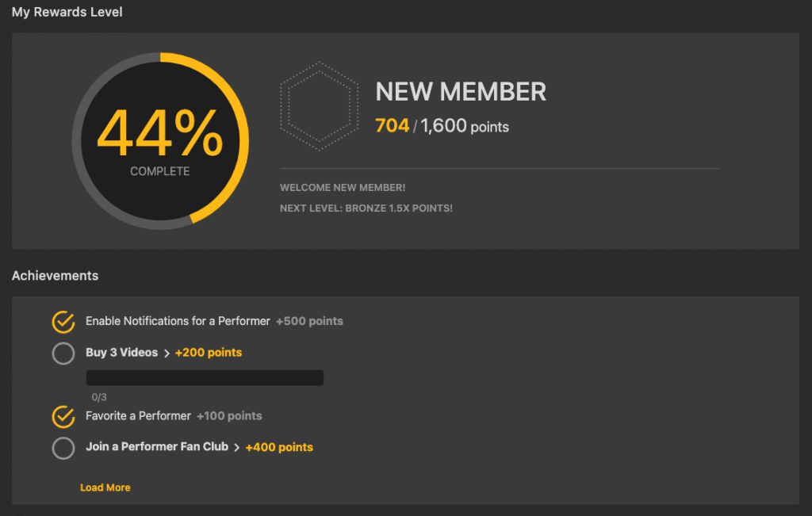The image size is (812, 516).
Task: Click the +400 points reward label
Action: pos(279,448)
